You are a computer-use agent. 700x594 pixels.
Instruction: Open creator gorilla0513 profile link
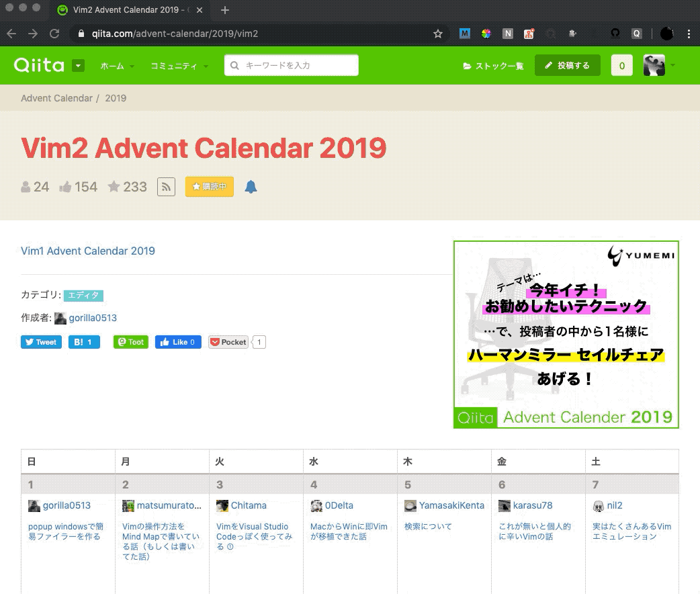(x=93, y=318)
